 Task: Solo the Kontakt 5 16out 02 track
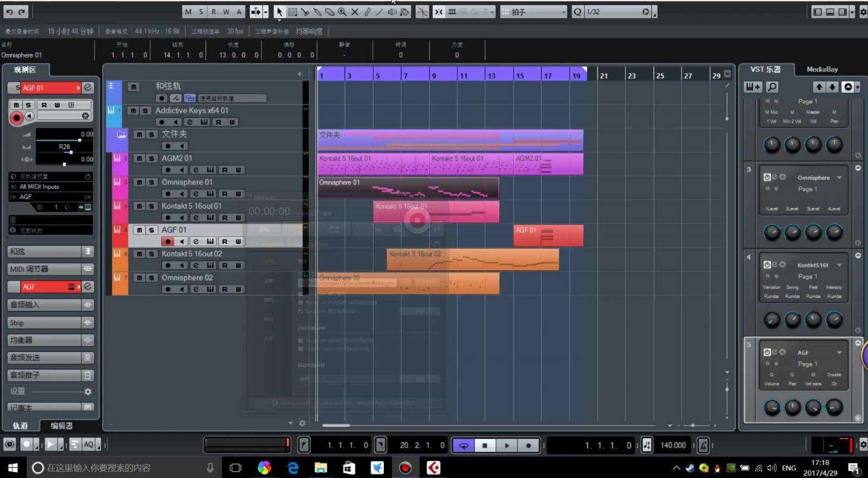pos(151,254)
